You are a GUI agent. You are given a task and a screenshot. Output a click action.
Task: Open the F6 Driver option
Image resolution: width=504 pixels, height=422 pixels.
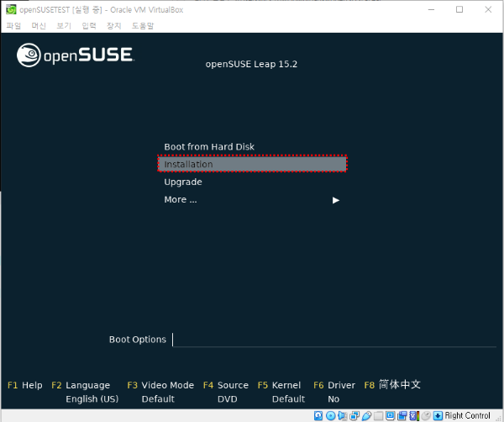334,385
